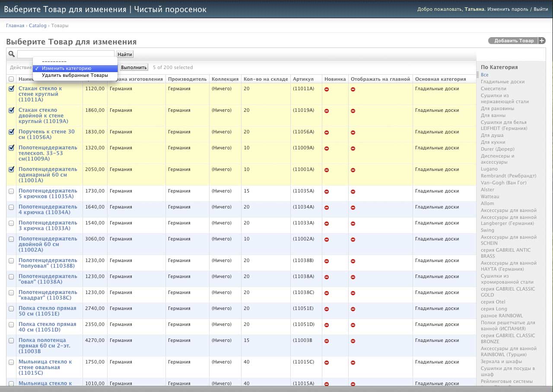Open product Полотенцедержатель двойной 60 см
The height and width of the screenshot is (392, 553).
48,244
